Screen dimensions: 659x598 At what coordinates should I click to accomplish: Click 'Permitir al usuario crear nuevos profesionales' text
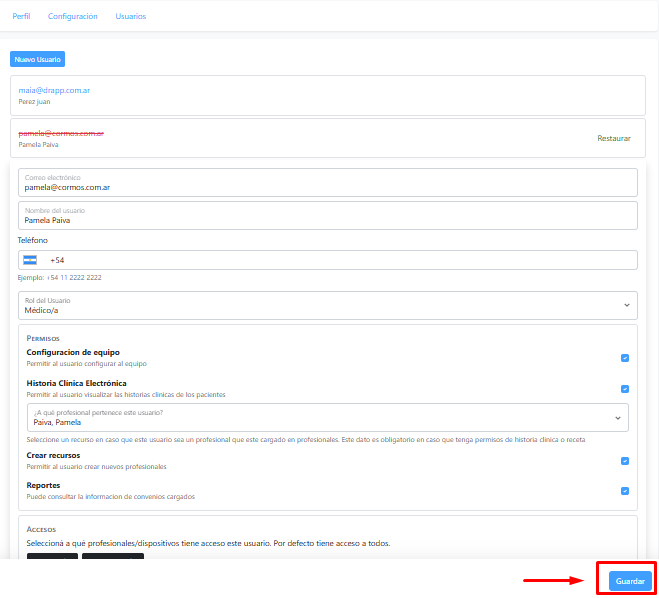click(x=96, y=466)
